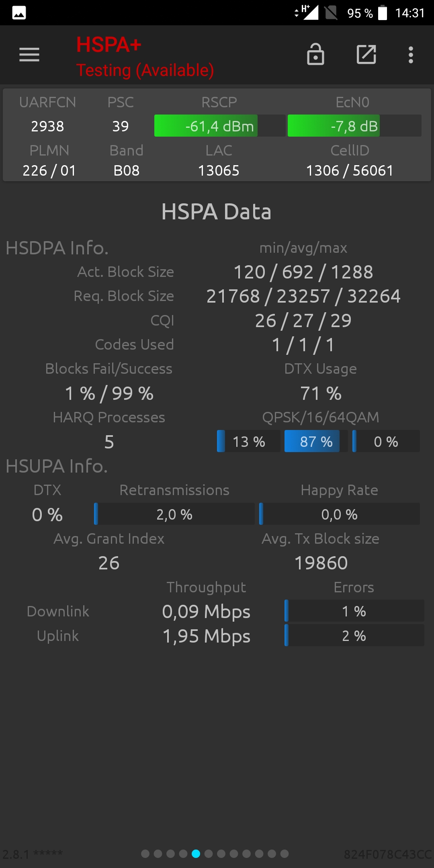Image resolution: width=434 pixels, height=868 pixels.
Task: Select the active cyan page indicator dot
Action: [196, 854]
